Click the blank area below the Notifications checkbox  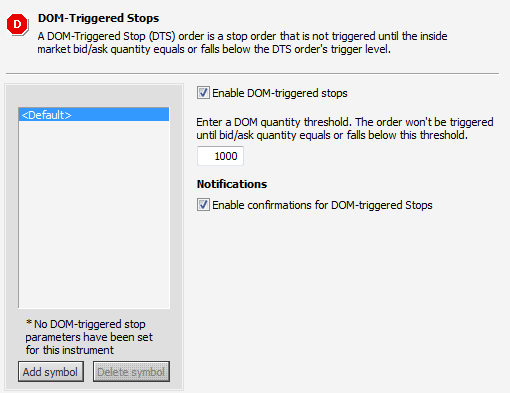coord(347,300)
